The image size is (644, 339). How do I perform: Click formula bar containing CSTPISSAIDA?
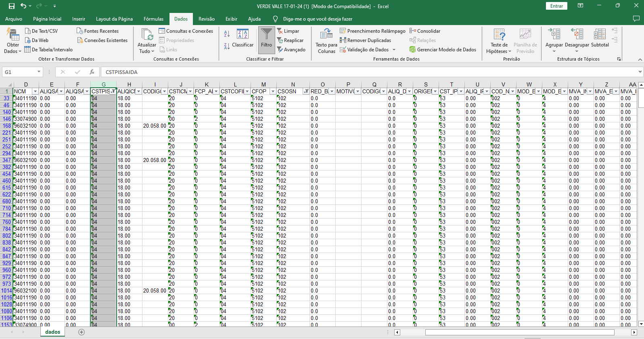coord(369,72)
